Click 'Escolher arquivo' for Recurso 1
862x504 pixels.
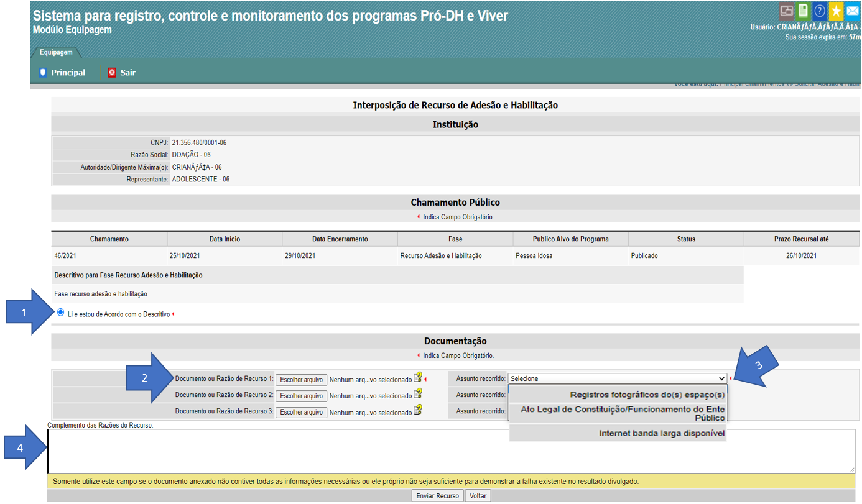tap(301, 380)
